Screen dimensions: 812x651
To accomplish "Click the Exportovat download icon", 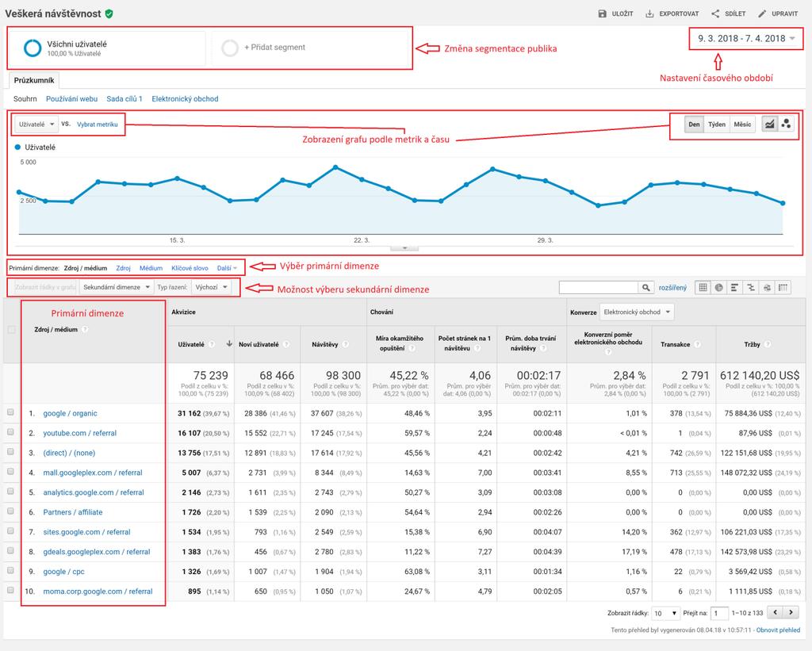I will click(649, 14).
